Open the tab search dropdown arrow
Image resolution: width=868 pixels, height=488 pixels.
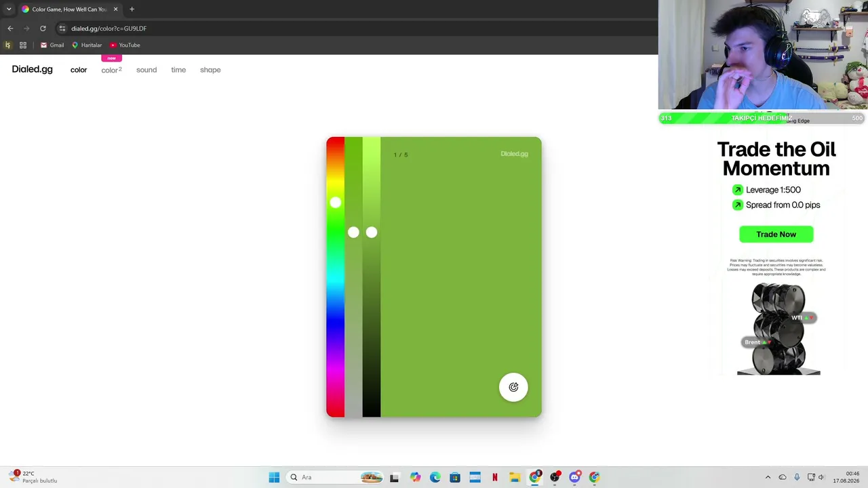point(9,9)
